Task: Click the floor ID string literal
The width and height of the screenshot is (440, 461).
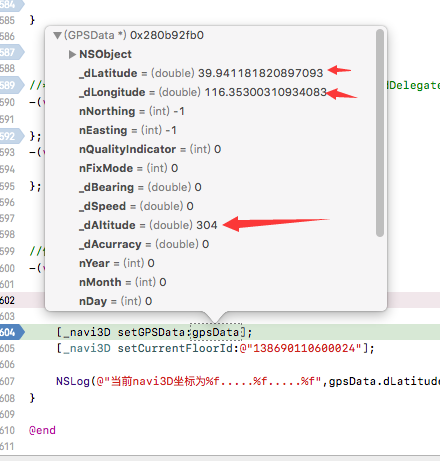Action: (x=300, y=348)
